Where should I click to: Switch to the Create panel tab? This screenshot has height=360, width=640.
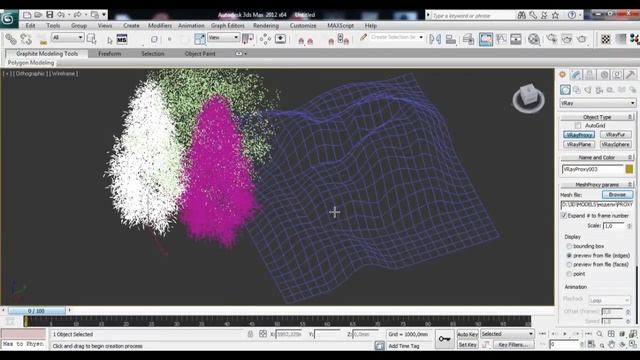[562, 75]
